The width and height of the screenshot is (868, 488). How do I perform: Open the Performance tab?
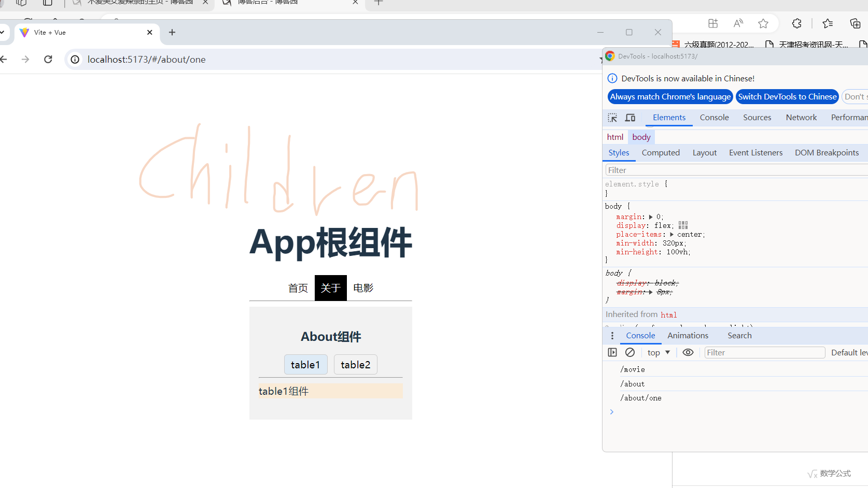(x=849, y=118)
